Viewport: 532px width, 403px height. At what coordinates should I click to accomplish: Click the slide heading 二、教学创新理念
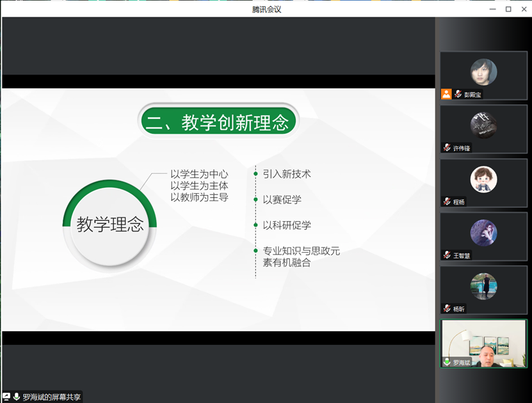tap(218, 122)
